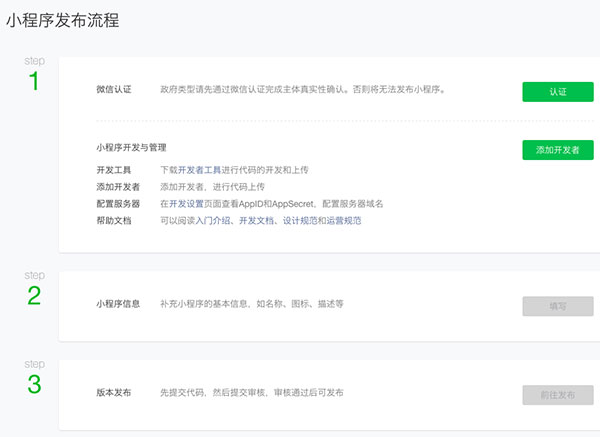Select the 小程序信息 label in step 2
Viewport: 600px width, 437px height.
(x=117, y=303)
